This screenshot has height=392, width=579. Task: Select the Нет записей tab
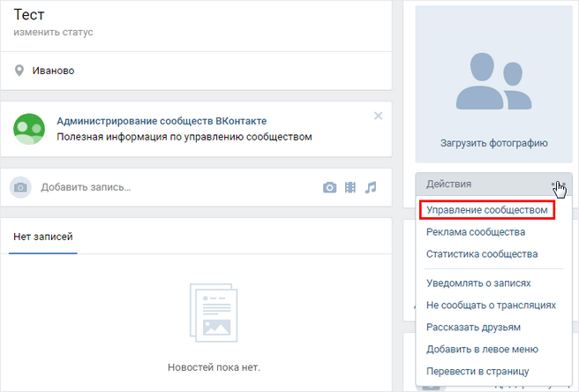click(43, 237)
